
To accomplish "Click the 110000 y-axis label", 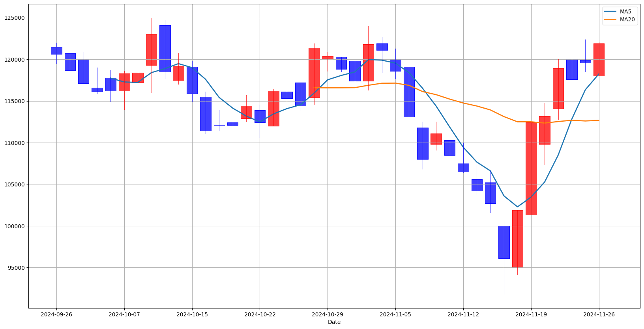I will (x=14, y=143).
